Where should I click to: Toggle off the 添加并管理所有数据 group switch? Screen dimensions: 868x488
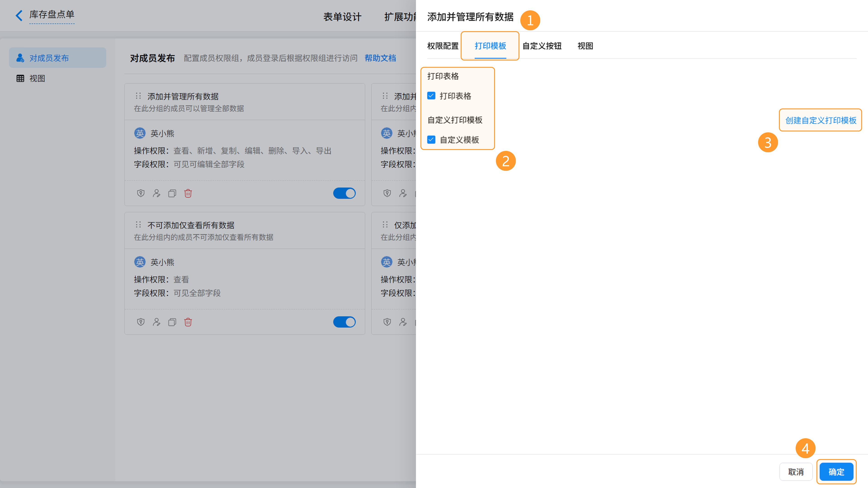pos(344,193)
